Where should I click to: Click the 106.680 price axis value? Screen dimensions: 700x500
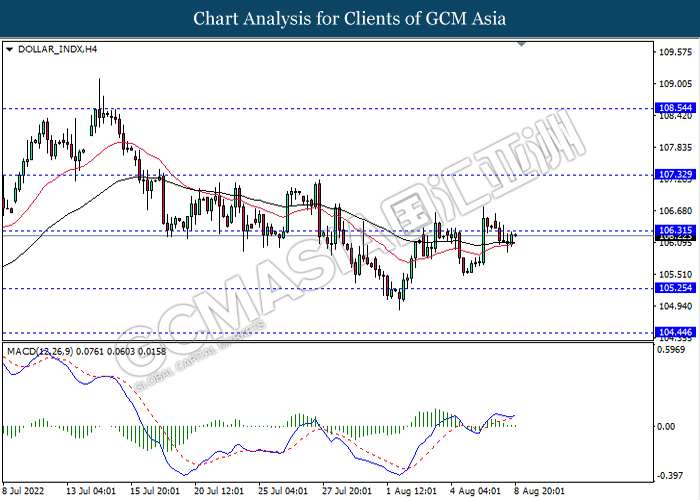pyautogui.click(x=675, y=211)
